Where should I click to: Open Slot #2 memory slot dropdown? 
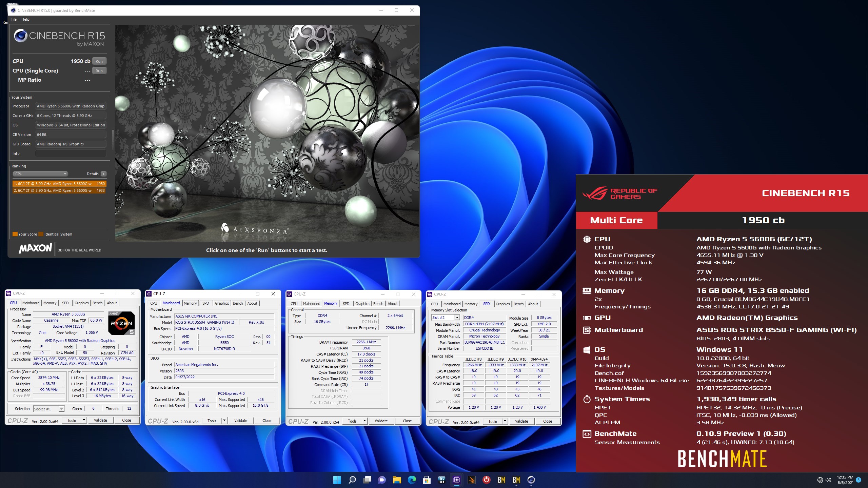(x=446, y=318)
